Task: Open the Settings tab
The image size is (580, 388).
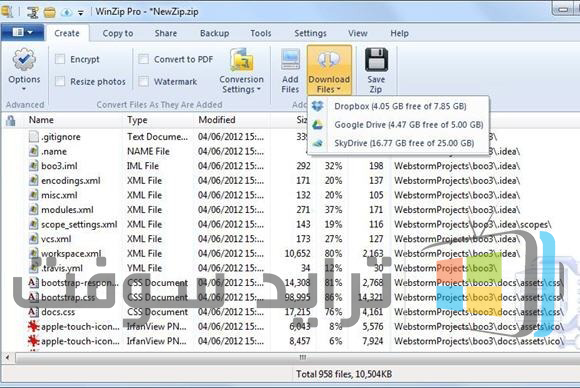Action: click(310, 33)
